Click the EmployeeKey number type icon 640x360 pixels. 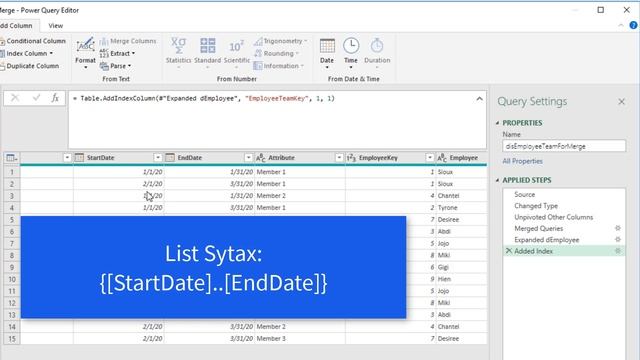pos(351,158)
